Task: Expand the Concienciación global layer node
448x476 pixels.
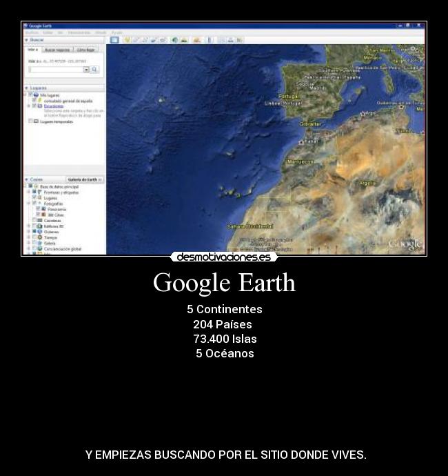Action: point(29,249)
